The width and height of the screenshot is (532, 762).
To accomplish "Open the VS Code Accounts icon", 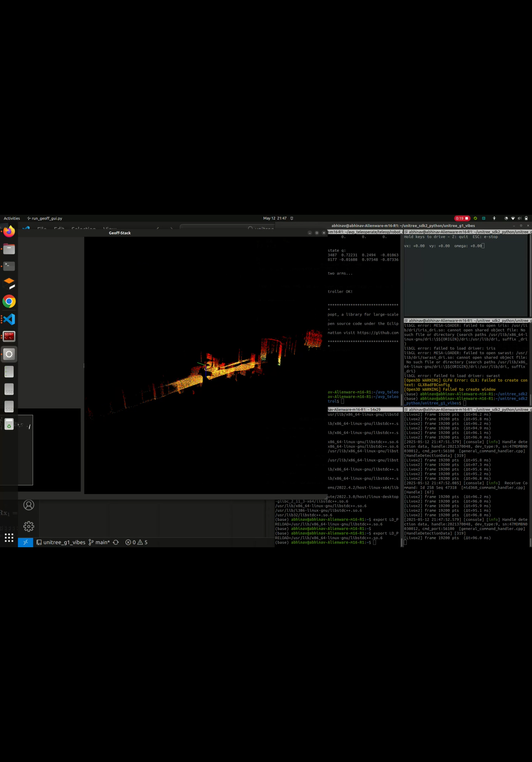I will pos(28,505).
